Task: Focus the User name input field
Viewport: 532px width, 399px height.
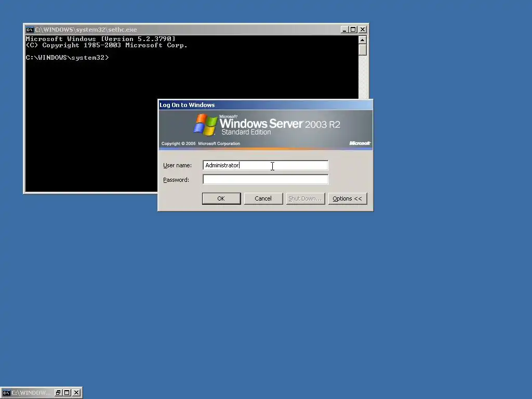Action: 265,165
